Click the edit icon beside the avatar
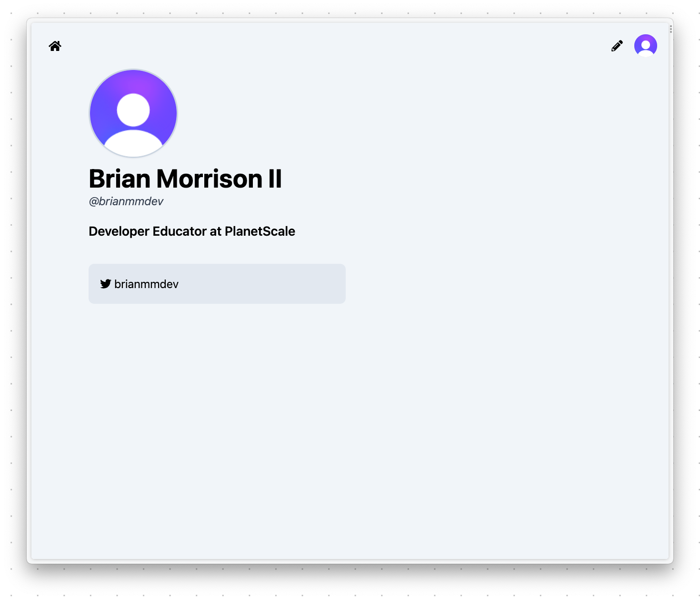 (x=617, y=45)
